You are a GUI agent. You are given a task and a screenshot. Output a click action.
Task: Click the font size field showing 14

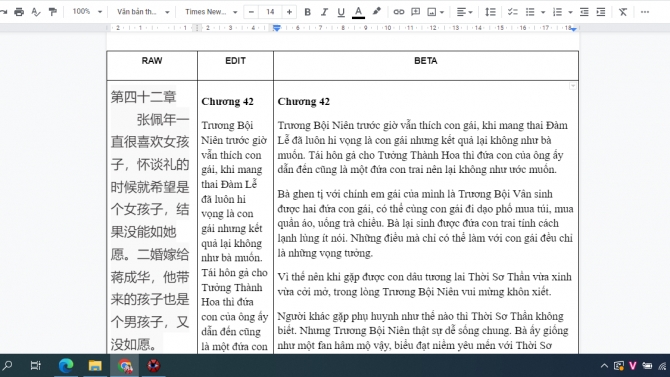(270, 12)
